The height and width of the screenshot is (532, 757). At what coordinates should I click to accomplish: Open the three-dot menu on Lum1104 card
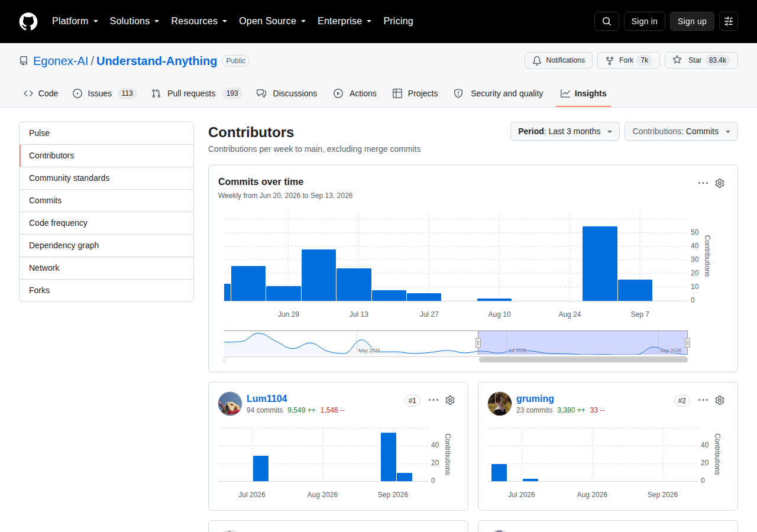pyautogui.click(x=434, y=400)
